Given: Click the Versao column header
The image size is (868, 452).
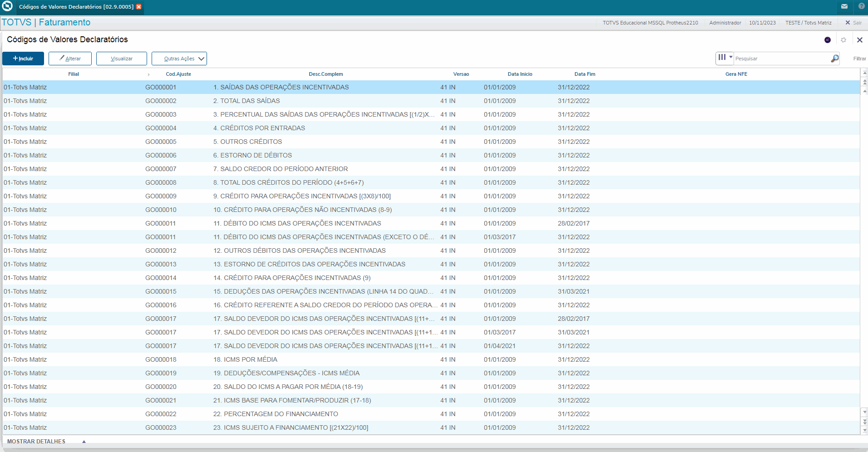Looking at the screenshot, I should pyautogui.click(x=461, y=74).
